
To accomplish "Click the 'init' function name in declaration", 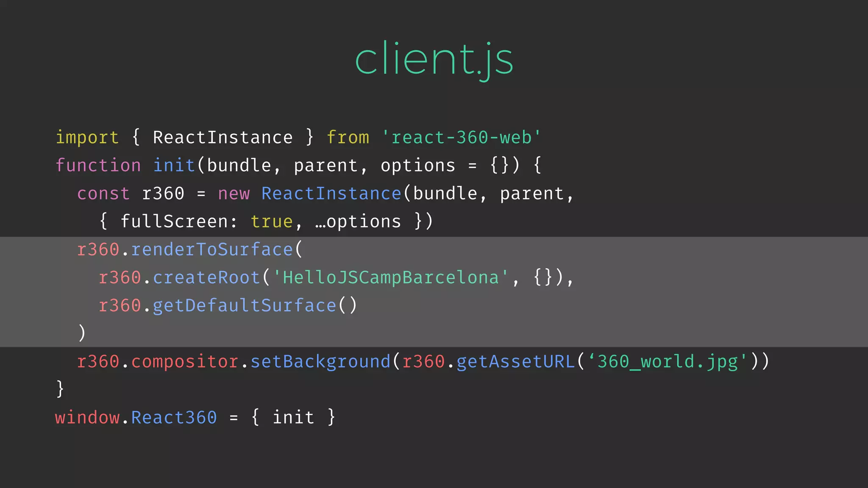I will point(174,165).
